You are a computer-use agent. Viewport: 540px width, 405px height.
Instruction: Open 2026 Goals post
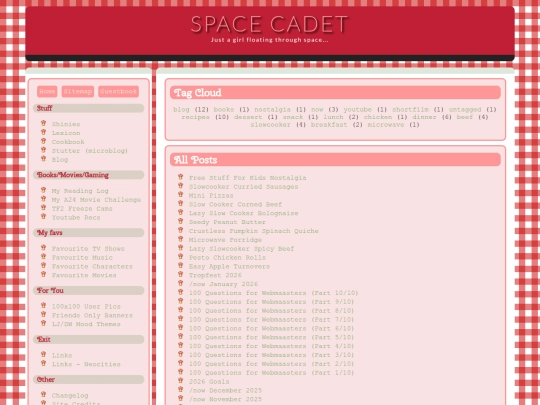209,382
